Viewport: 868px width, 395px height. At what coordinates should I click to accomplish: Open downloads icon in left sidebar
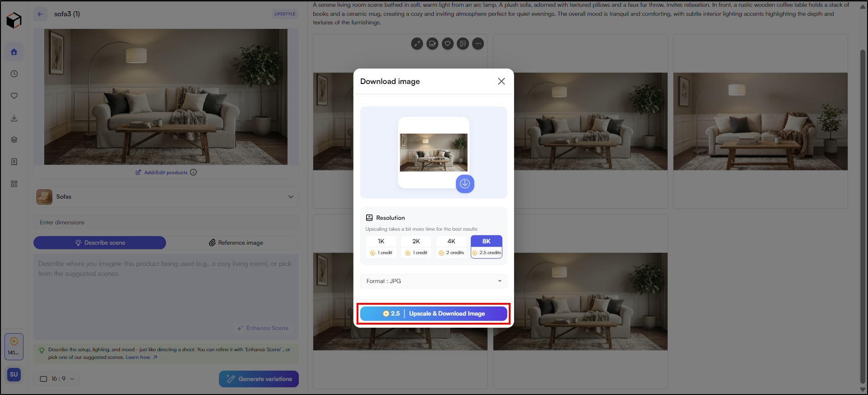(x=14, y=118)
